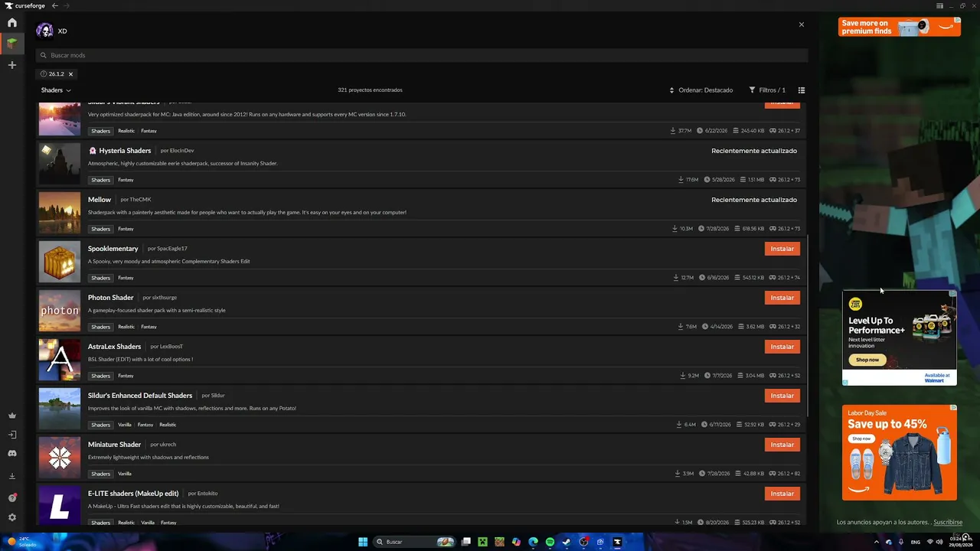Viewport: 980px width, 551px height.
Task: Show hidden system tray icons
Action: [x=877, y=542]
